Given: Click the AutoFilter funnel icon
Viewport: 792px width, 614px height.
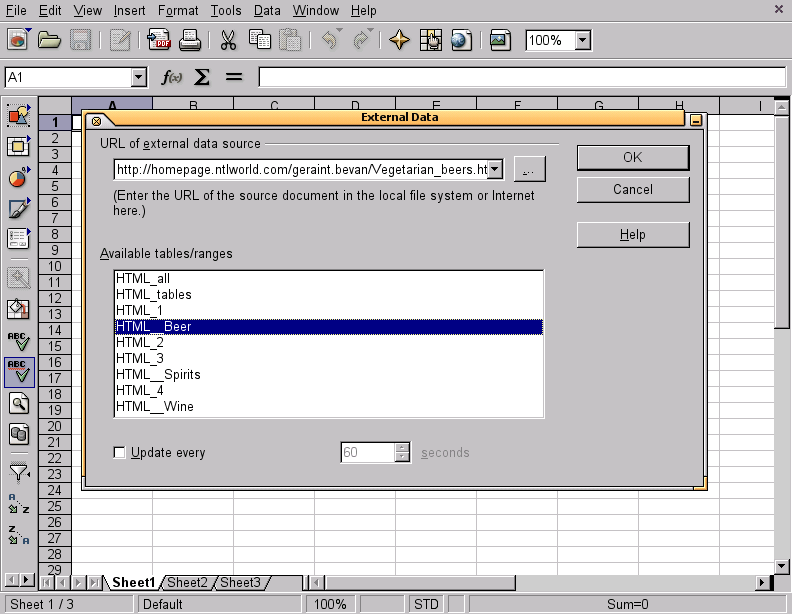Looking at the screenshot, I should [19, 472].
